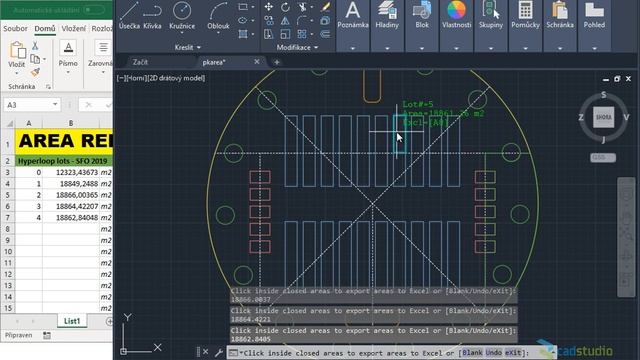Activate the Mirror tool
Viewport: 640px width, 360px height.
pos(285,20)
